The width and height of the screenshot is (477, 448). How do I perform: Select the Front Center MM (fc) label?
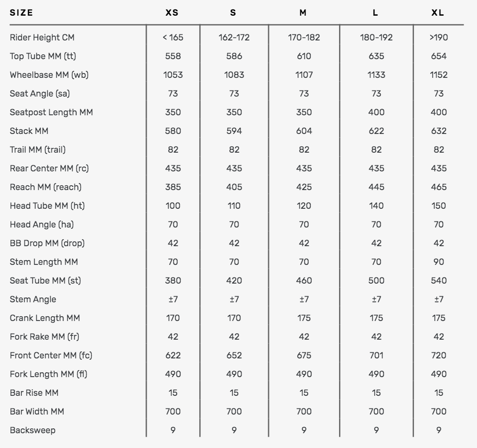pos(51,355)
